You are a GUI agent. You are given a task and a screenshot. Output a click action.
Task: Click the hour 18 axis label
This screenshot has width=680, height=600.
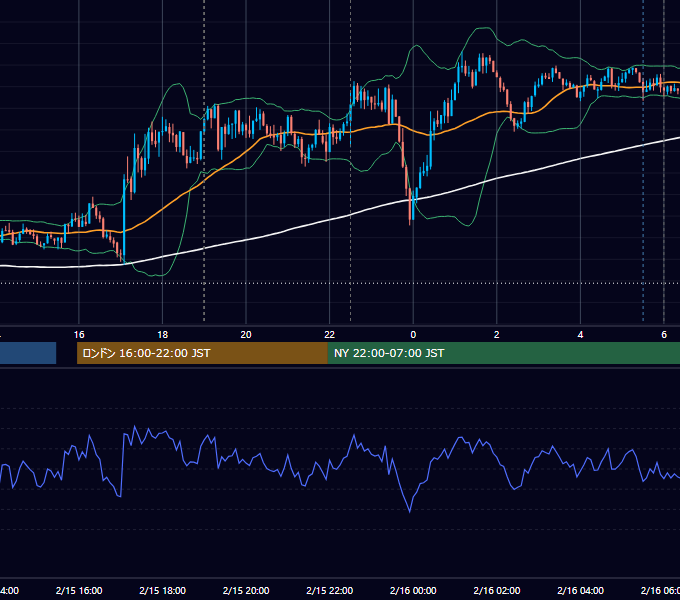point(163,335)
